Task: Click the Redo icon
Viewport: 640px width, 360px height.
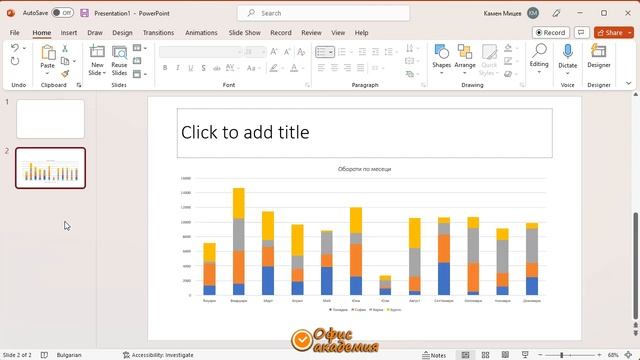Action: click(15, 61)
